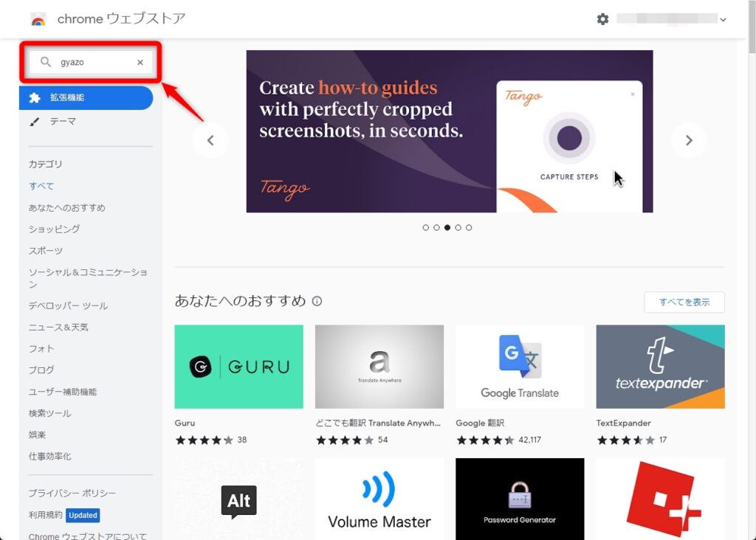Open the Tango promotional banner

click(x=450, y=131)
